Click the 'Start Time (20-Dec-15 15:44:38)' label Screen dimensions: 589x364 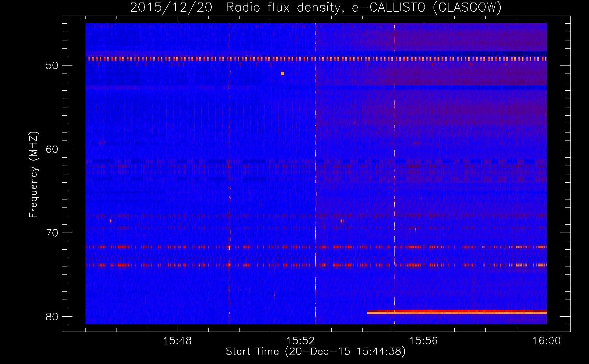click(316, 352)
